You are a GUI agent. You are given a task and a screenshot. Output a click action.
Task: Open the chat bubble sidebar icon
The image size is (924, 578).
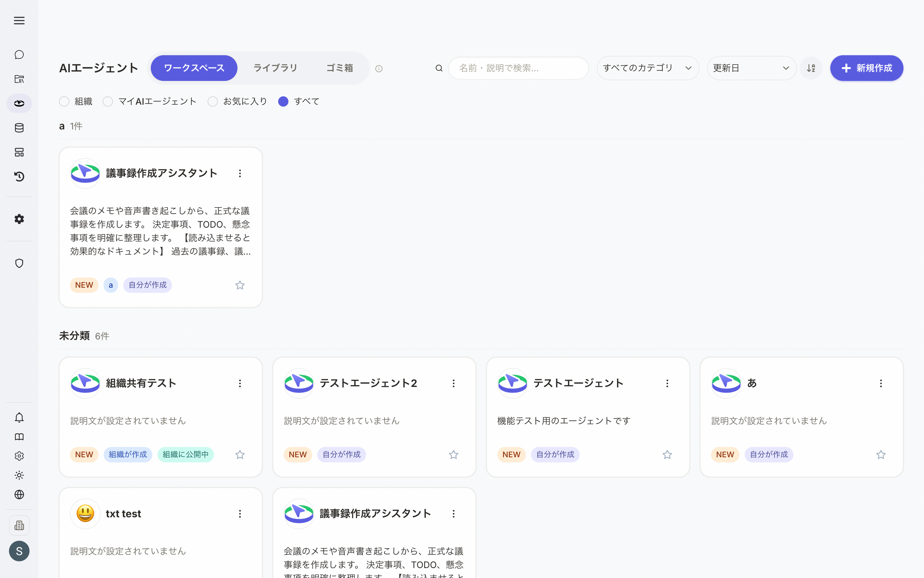[19, 55]
